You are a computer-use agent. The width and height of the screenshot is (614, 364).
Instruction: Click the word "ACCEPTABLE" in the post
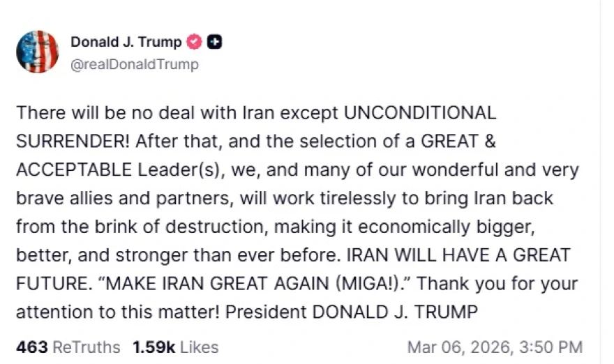(73, 169)
